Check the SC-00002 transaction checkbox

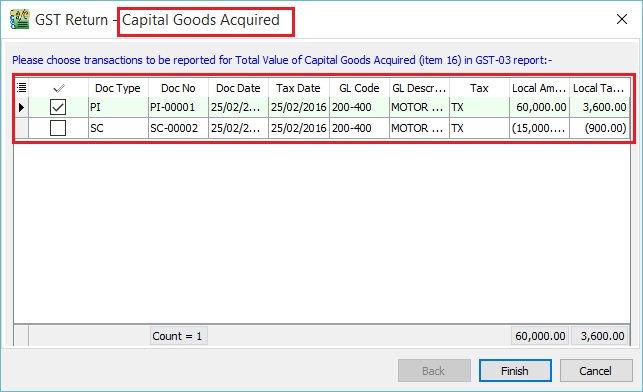58,128
